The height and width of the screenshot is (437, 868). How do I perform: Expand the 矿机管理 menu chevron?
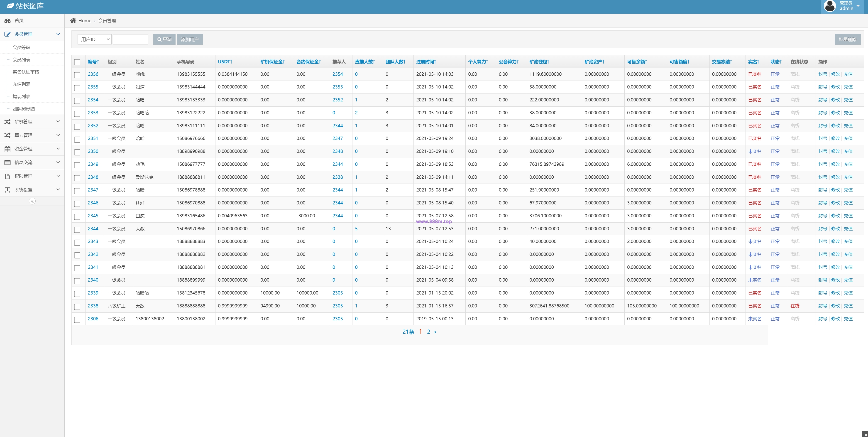click(58, 121)
